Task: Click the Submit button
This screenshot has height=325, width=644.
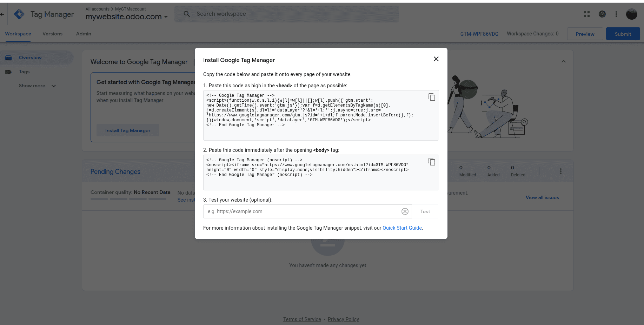Action: [x=623, y=34]
